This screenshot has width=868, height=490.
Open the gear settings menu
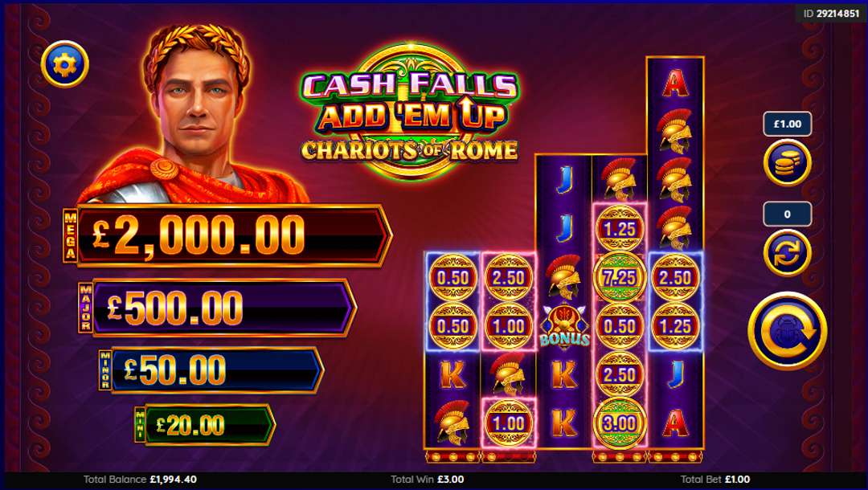65,64
